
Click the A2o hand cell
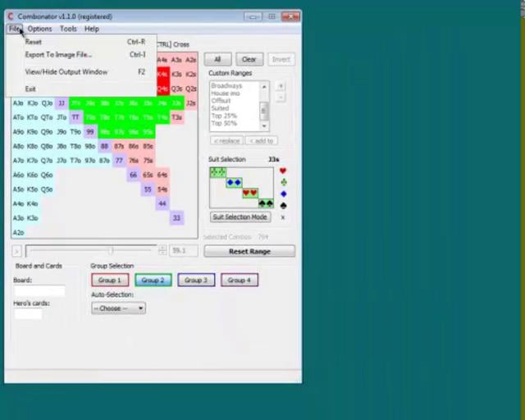(x=18, y=232)
